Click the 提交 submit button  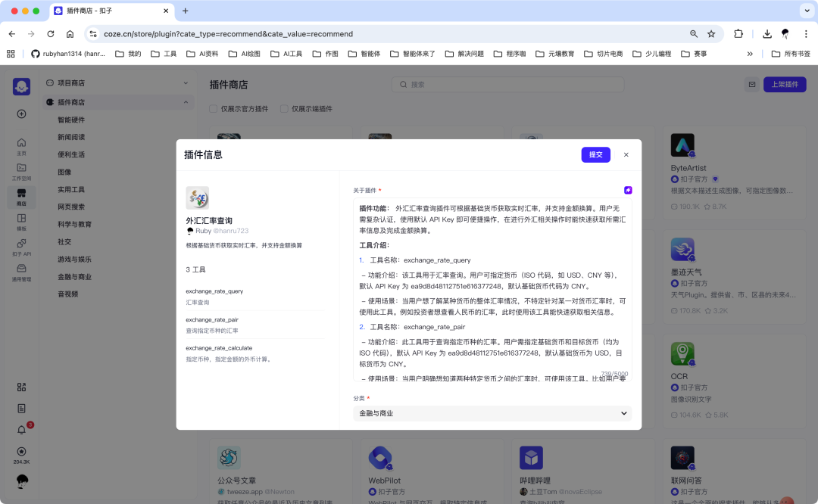point(595,154)
